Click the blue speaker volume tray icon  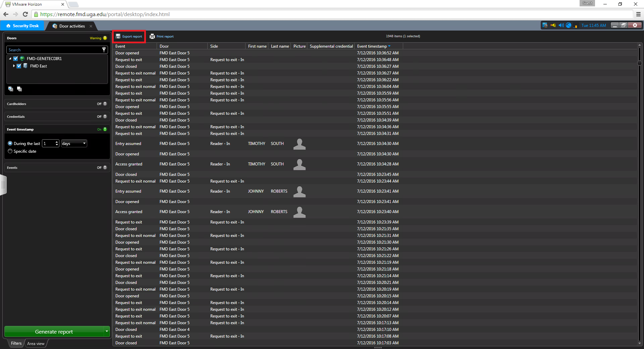tap(561, 26)
